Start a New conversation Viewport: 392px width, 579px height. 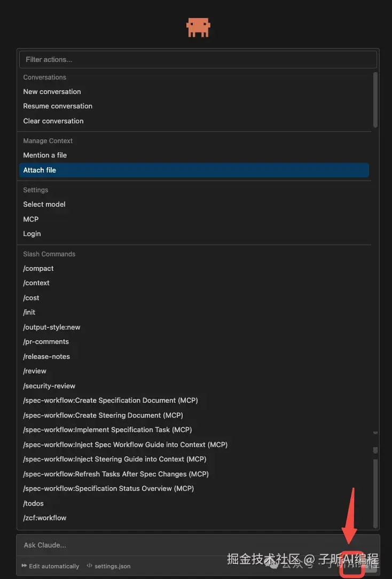tap(52, 92)
